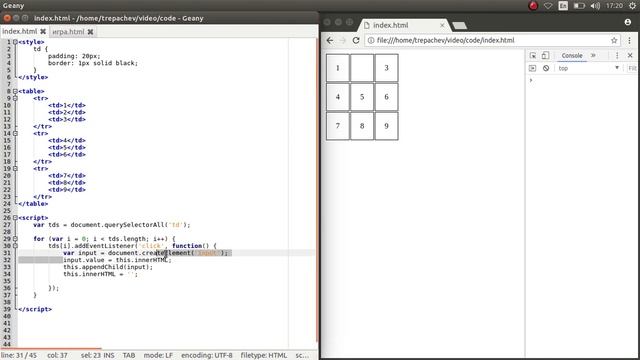Open the red recorder tray icon

point(533,6)
